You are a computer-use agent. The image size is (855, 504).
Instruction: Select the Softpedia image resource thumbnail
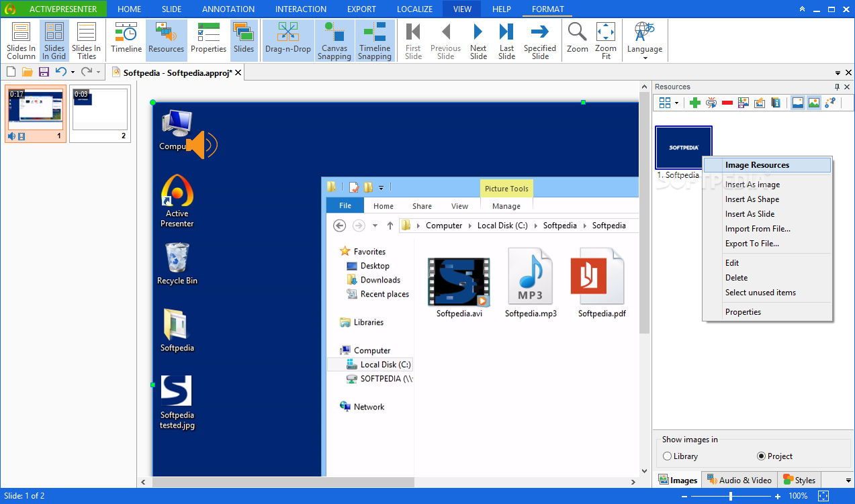pyautogui.click(x=683, y=148)
